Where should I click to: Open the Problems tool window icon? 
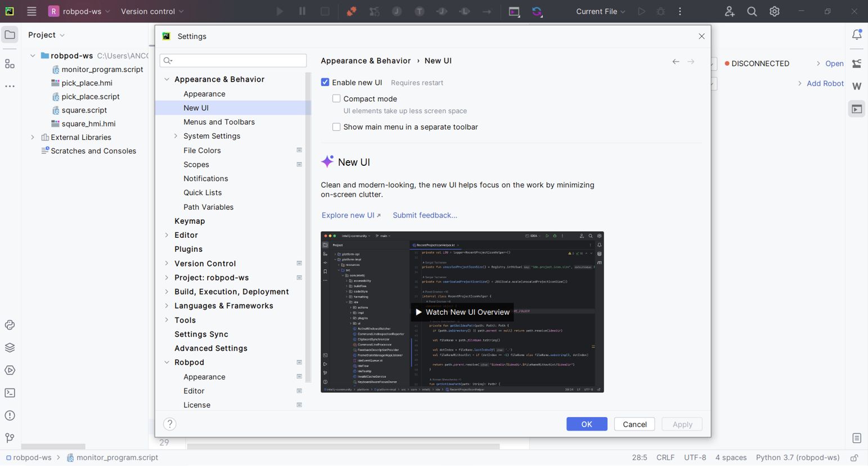pyautogui.click(x=10, y=415)
